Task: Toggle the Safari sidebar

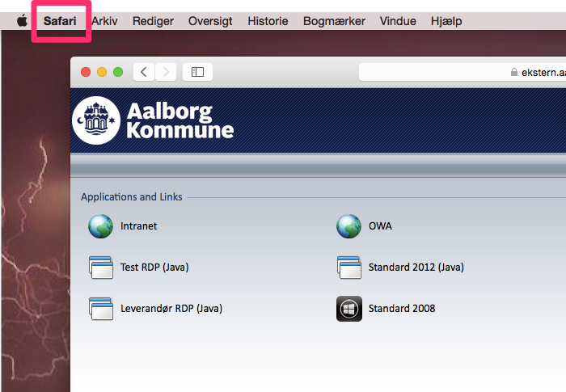Action: tap(197, 72)
